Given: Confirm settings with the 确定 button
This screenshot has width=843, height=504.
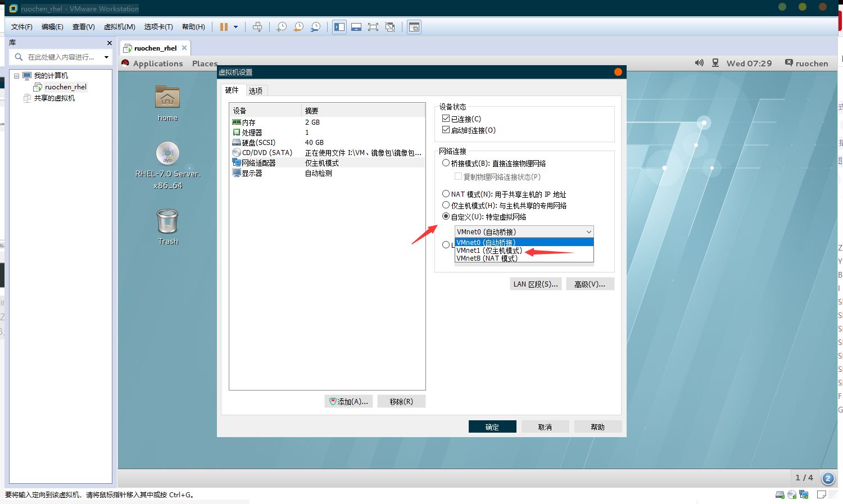Looking at the screenshot, I should pyautogui.click(x=492, y=427).
